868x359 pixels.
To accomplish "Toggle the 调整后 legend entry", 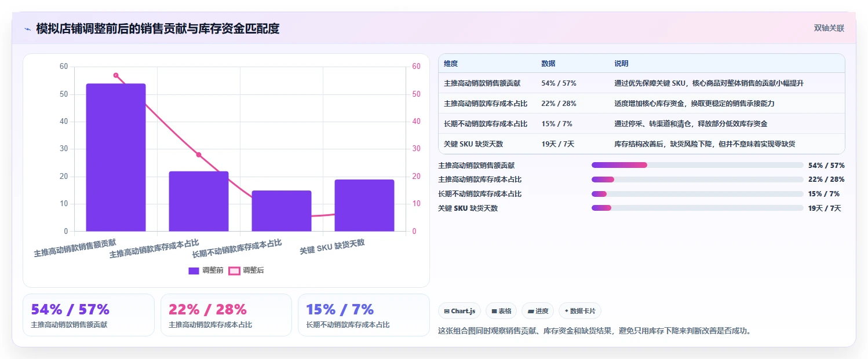I will click(x=246, y=270).
